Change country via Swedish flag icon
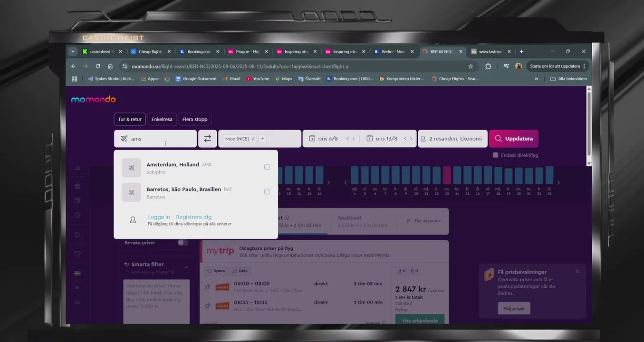This screenshot has width=644, height=342. pyautogui.click(x=77, y=274)
